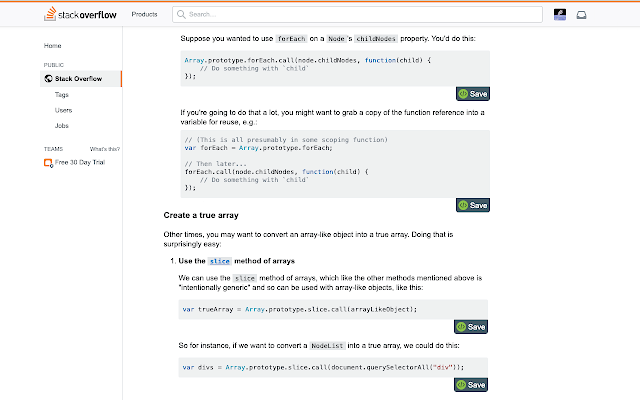Save the forEach variable reuse snippet

[x=473, y=205]
